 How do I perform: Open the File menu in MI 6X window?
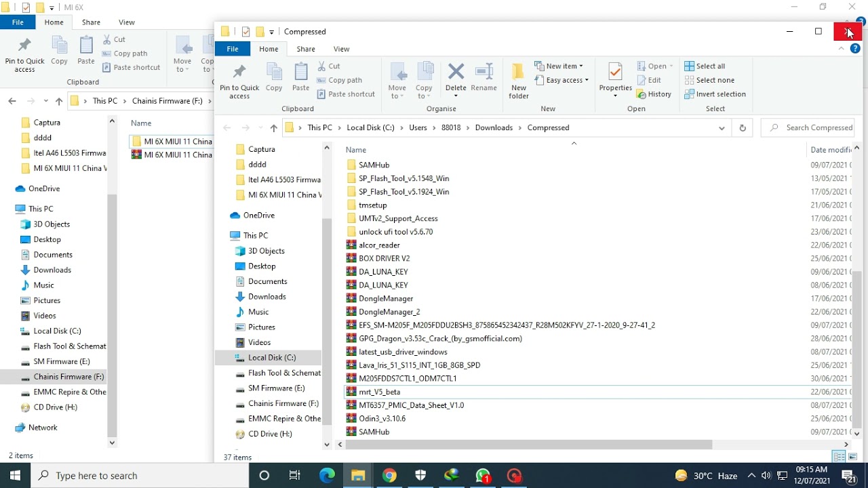click(x=18, y=22)
